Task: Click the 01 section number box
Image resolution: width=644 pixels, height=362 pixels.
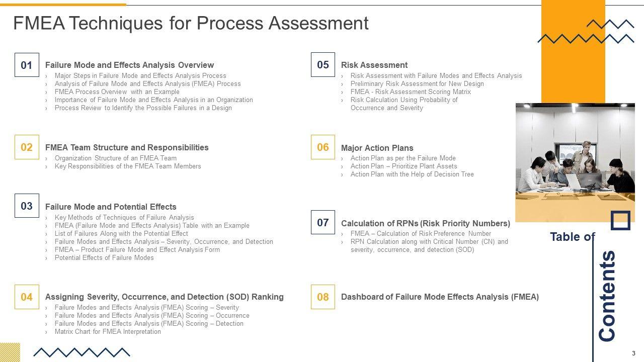Action: (27, 65)
